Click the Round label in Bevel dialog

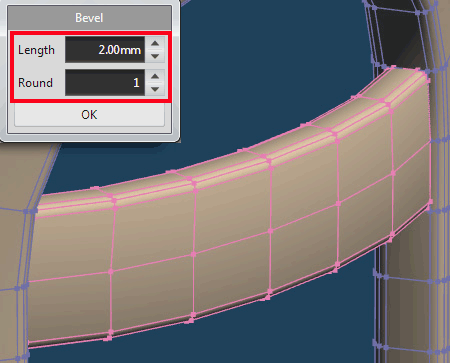point(35,83)
